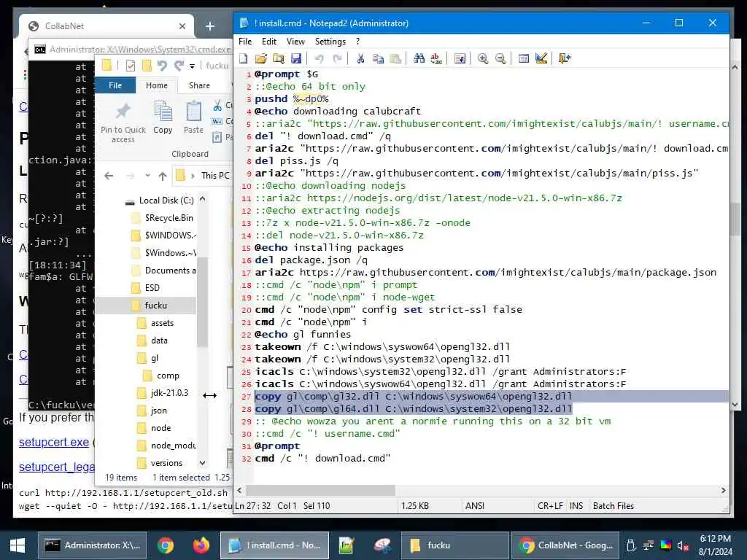This screenshot has height=560, width=747.
Task: Open Settings menu in Notepad2
Action: (x=330, y=42)
